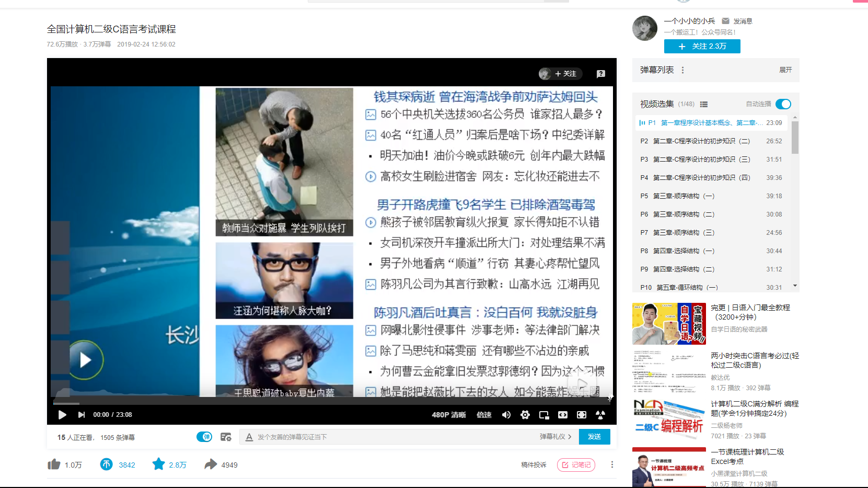Open player help feedback icon
The image size is (868, 488).
[x=601, y=74]
